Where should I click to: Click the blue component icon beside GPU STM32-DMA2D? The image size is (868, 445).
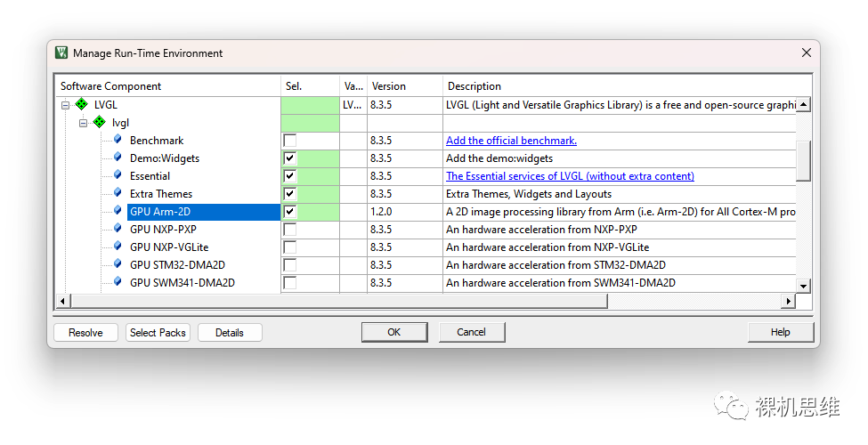point(118,263)
